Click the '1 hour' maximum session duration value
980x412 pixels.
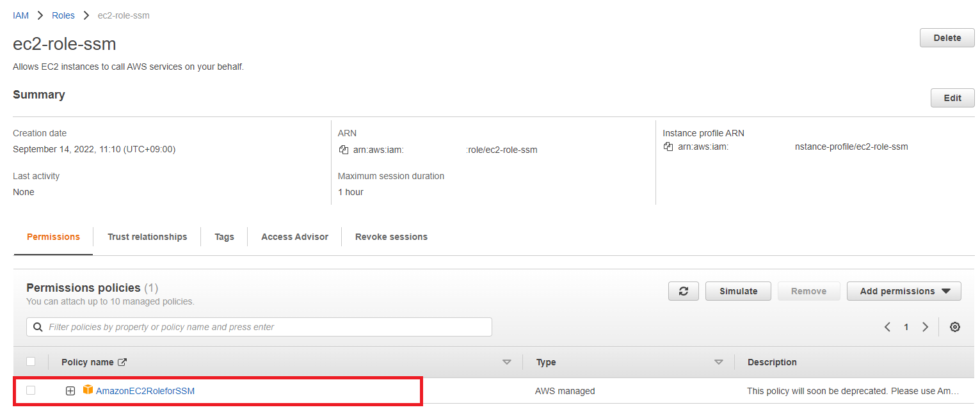[x=351, y=192]
